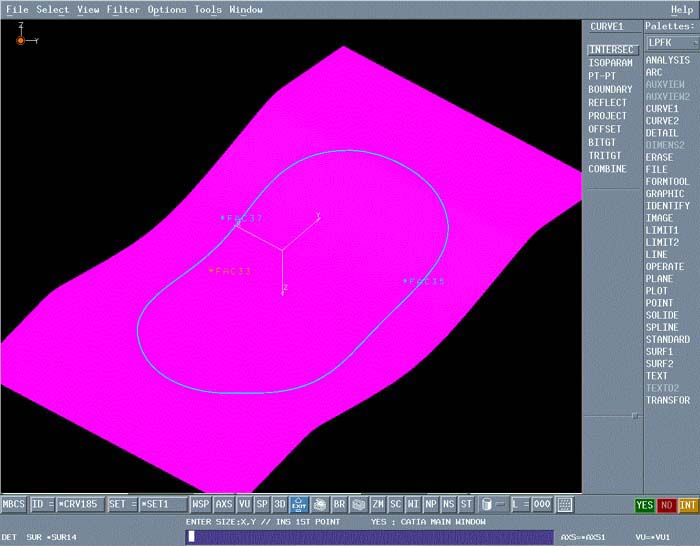The image size is (700, 546).
Task: Toggle the 3D mode button
Action: click(280, 504)
